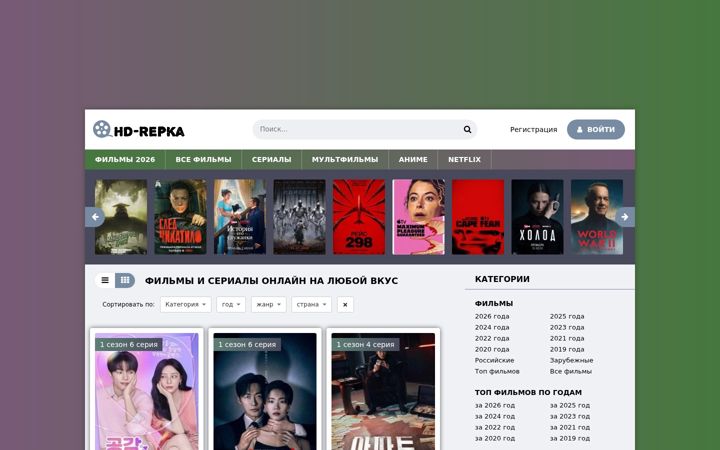Open the 1 сезон 4 серия series card
Image resolution: width=720 pixels, height=450 pixels.
pyautogui.click(x=383, y=391)
